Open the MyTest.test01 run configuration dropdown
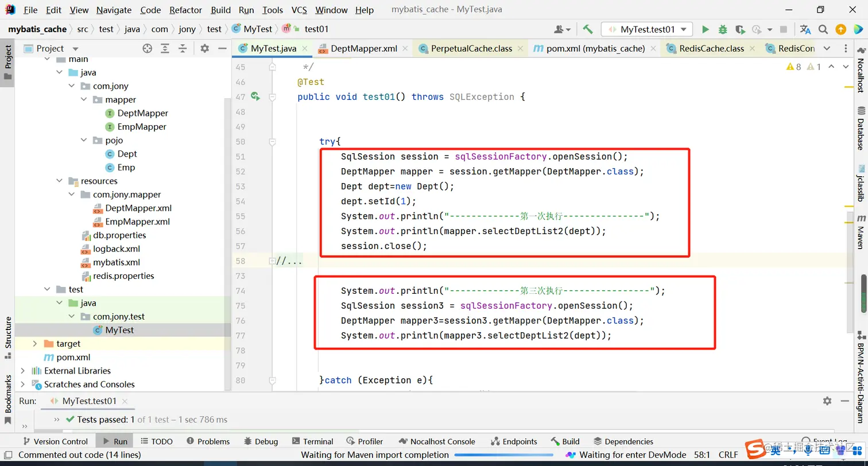This screenshot has height=466, width=868. (x=646, y=29)
